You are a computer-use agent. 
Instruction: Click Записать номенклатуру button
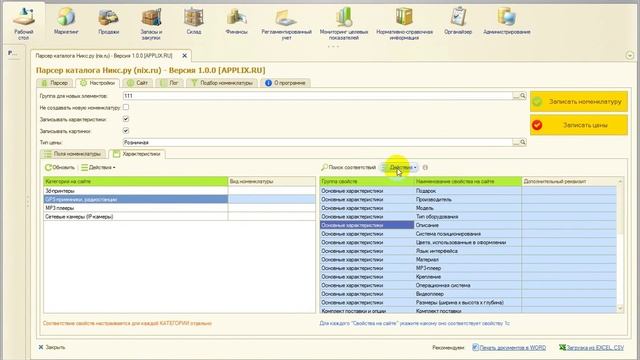click(x=579, y=102)
